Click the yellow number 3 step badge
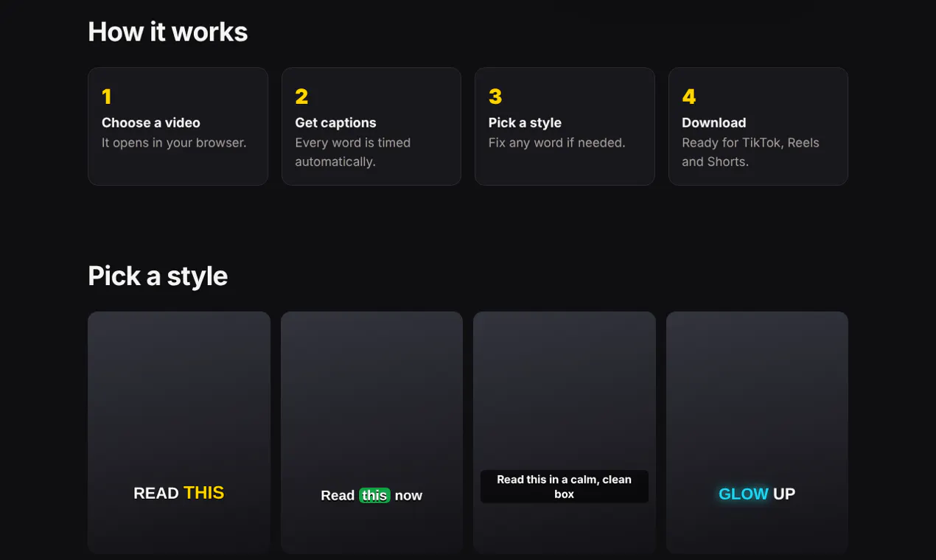 [x=495, y=97]
